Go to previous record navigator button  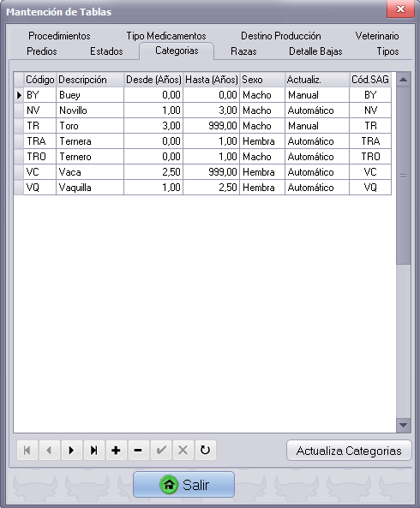(49, 450)
